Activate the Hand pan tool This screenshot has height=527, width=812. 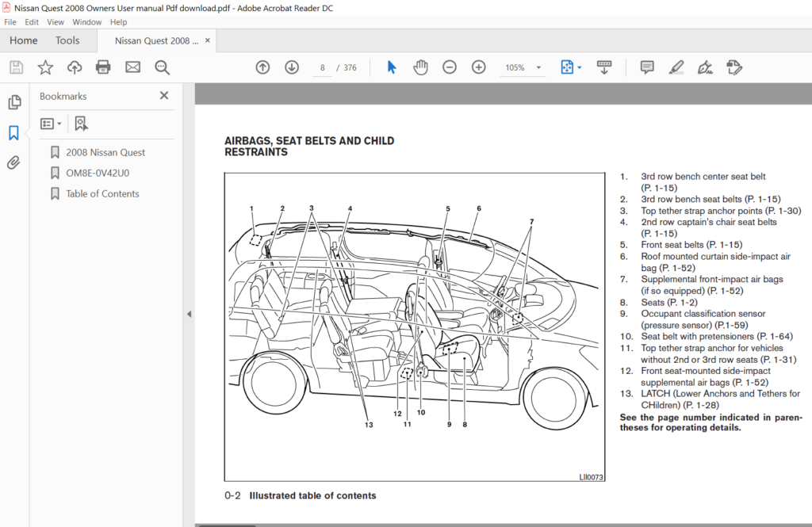[x=420, y=67]
